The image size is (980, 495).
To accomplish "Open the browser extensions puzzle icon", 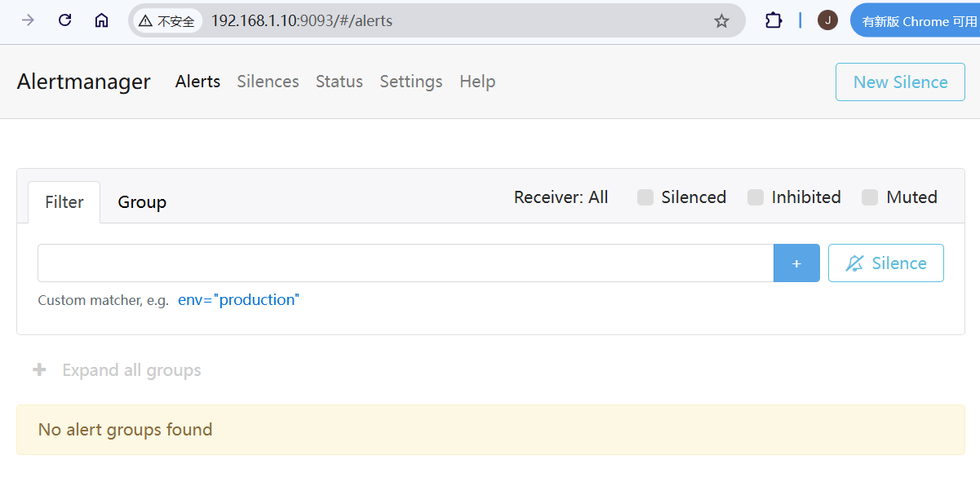I will (x=773, y=20).
